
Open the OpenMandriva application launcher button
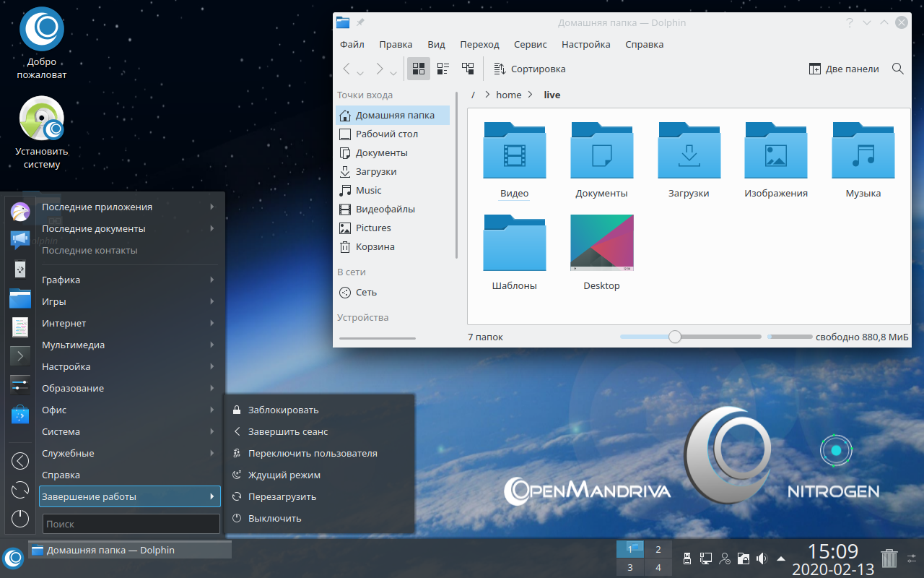[13, 558]
